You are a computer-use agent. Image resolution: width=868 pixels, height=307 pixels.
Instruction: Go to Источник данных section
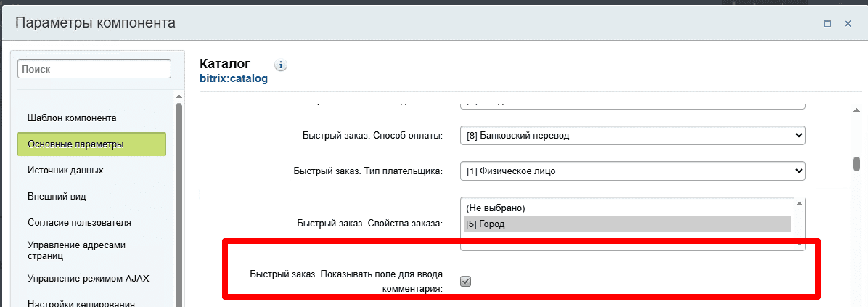[x=65, y=170]
